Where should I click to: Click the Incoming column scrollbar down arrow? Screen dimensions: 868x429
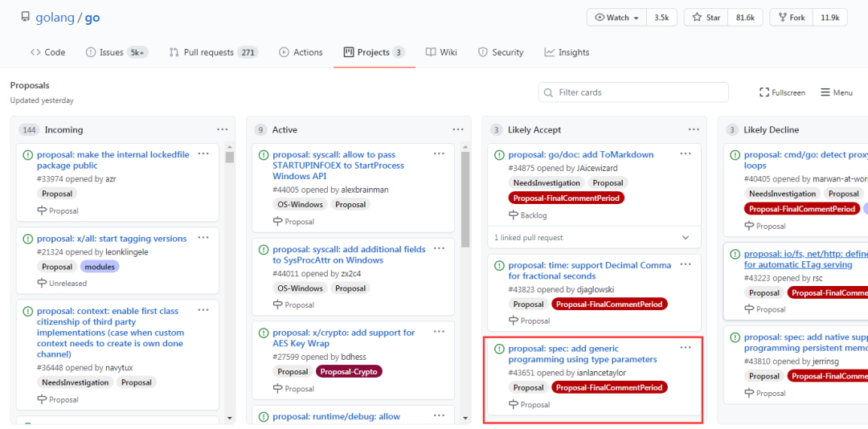point(230,418)
